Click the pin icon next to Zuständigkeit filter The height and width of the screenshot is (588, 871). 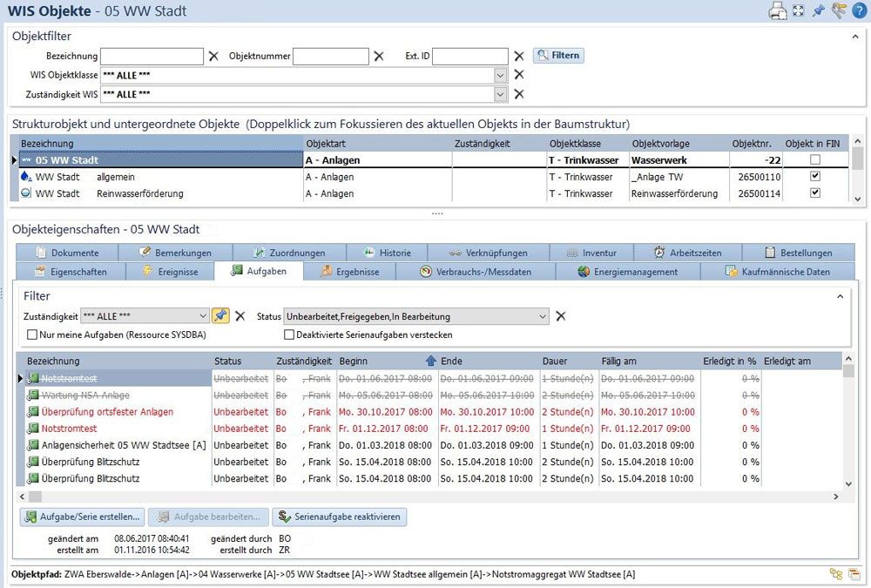(221, 316)
